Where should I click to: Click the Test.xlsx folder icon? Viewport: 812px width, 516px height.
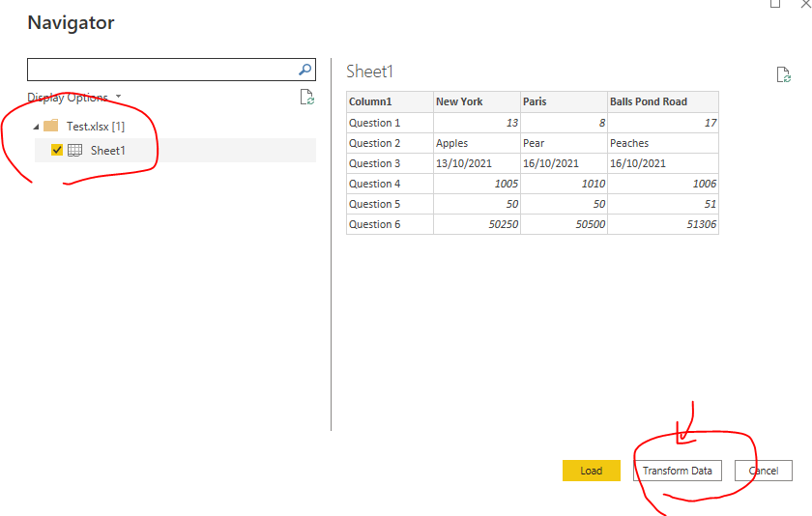pyautogui.click(x=50, y=126)
